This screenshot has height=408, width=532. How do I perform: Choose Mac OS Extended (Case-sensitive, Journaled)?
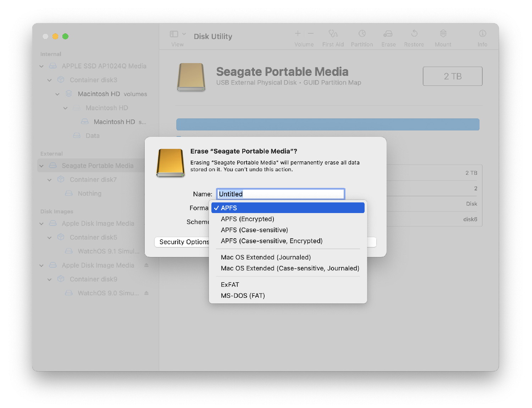(x=288, y=268)
